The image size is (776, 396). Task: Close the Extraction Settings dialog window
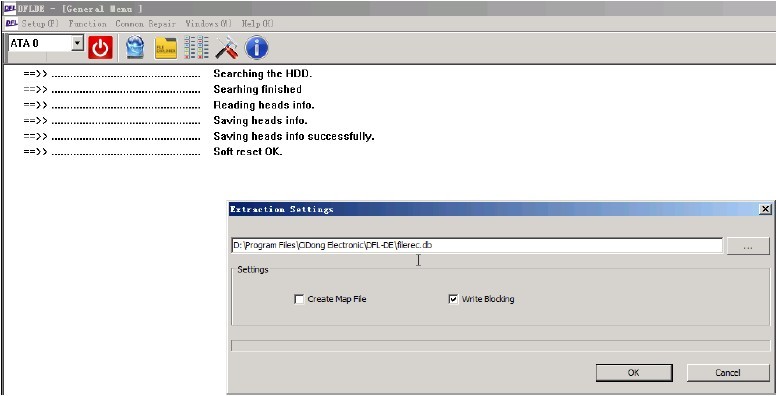765,209
